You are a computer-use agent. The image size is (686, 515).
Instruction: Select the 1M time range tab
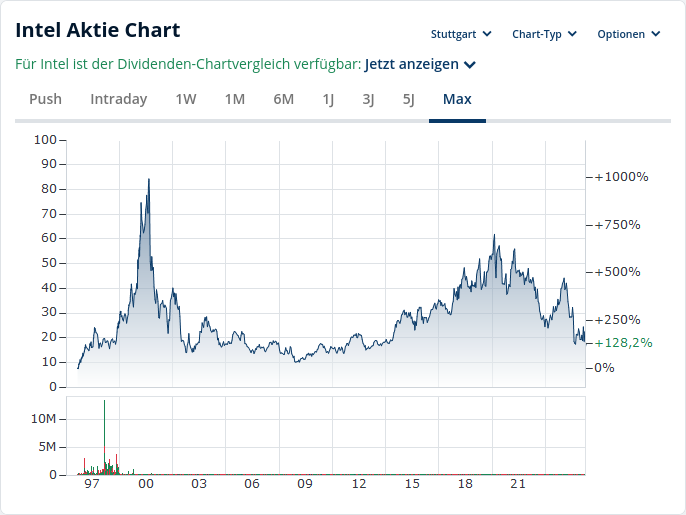[235, 99]
